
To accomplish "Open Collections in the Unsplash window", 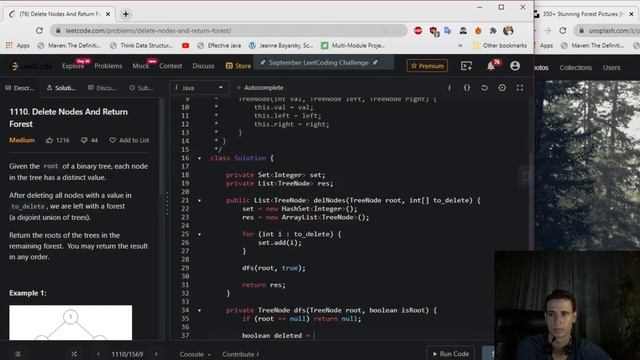I will (576, 68).
